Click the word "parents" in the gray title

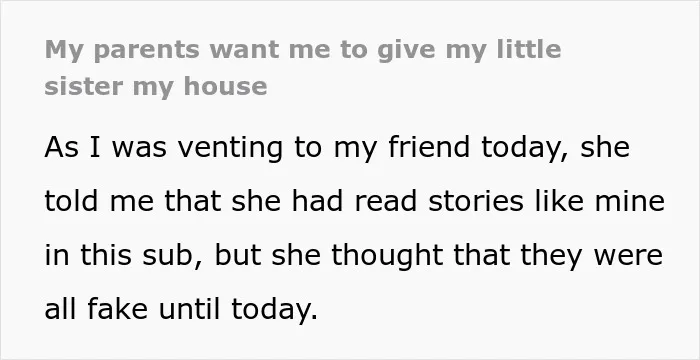tap(147, 50)
